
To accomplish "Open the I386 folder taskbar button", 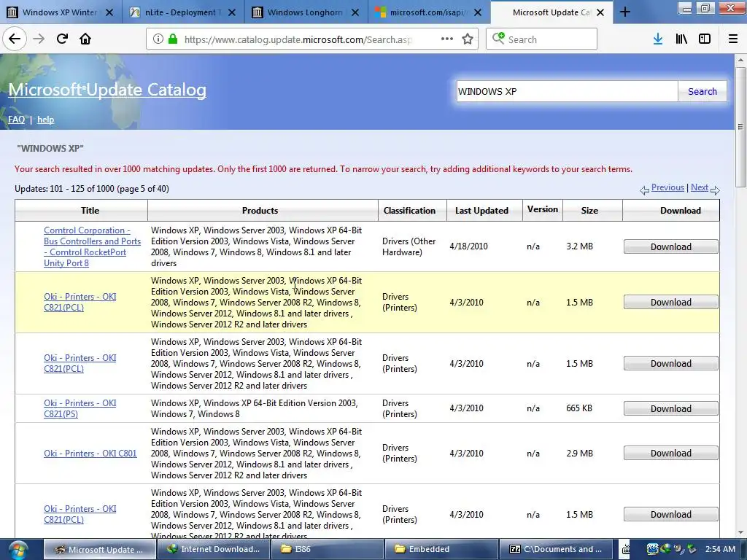I will click(327, 550).
